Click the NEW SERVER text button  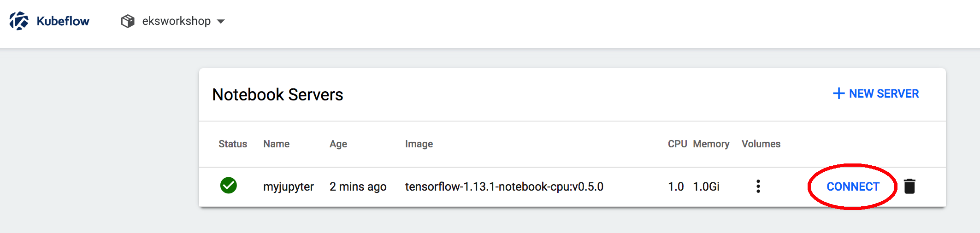point(884,93)
